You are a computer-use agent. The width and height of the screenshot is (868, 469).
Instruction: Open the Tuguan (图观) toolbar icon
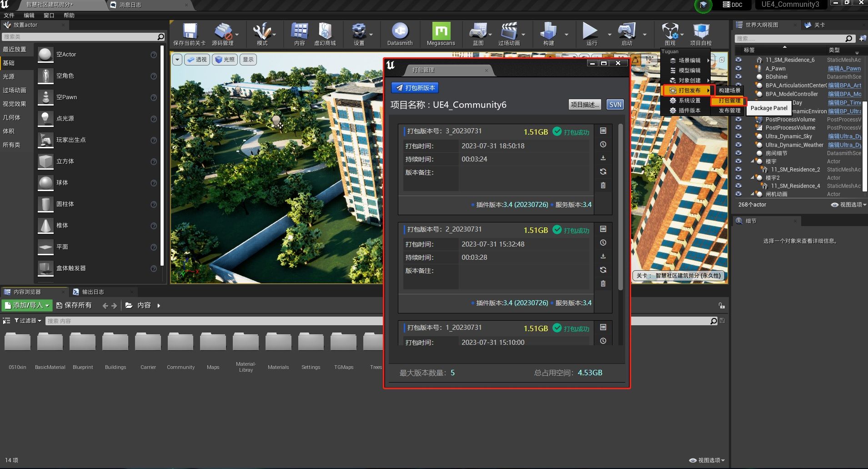tap(670, 31)
